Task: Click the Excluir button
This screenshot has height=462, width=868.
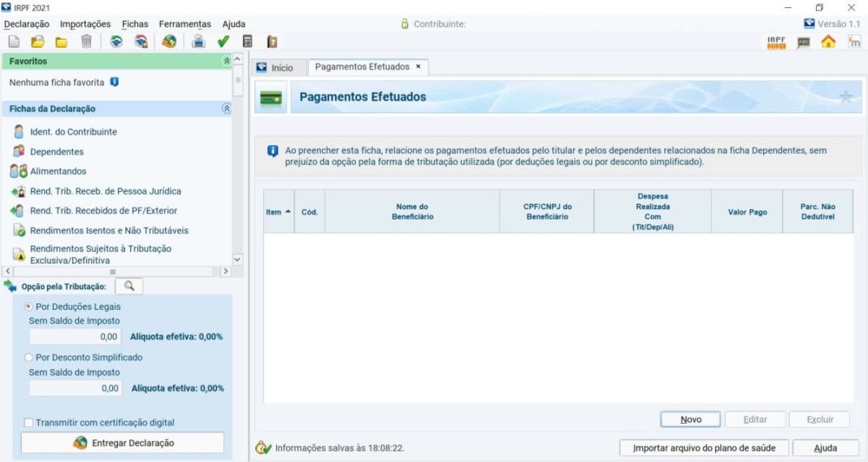Action: pos(820,420)
